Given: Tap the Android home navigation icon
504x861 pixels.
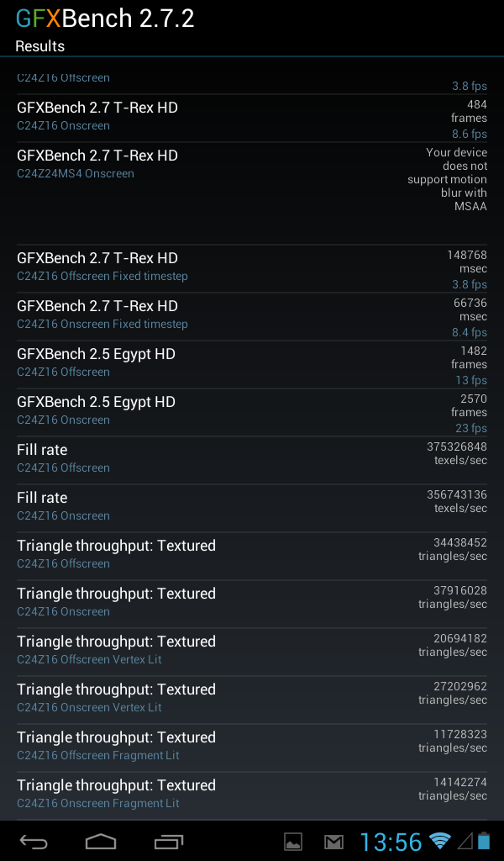Looking at the screenshot, I should click(101, 841).
